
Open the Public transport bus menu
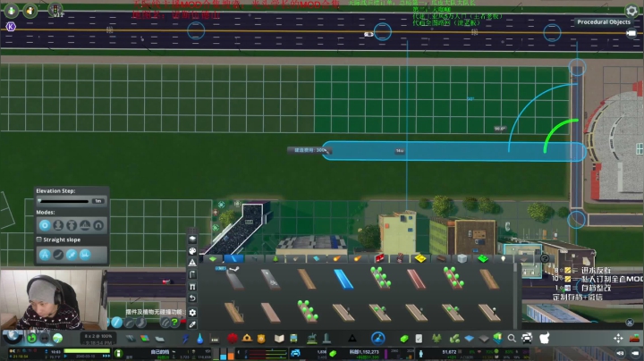click(x=293, y=339)
